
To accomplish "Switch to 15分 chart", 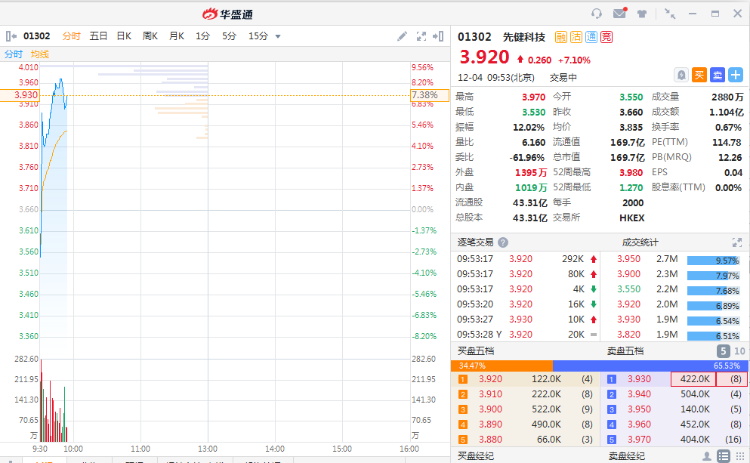I will point(258,36).
